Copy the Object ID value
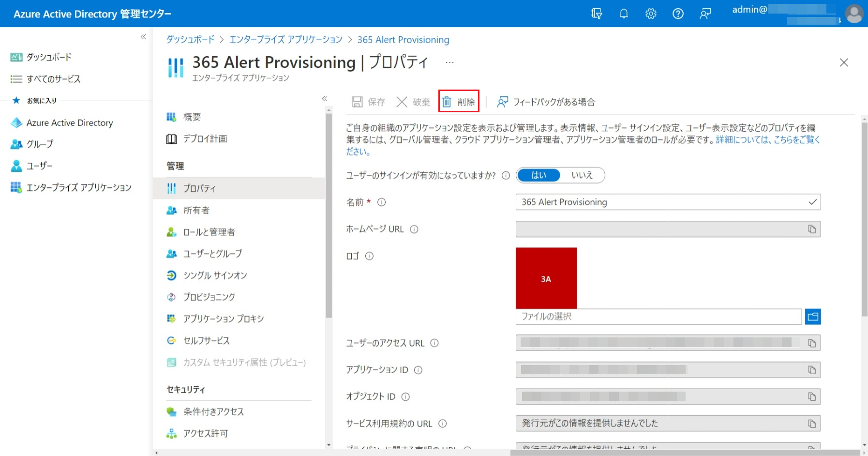The height and width of the screenshot is (456, 868). coord(811,396)
